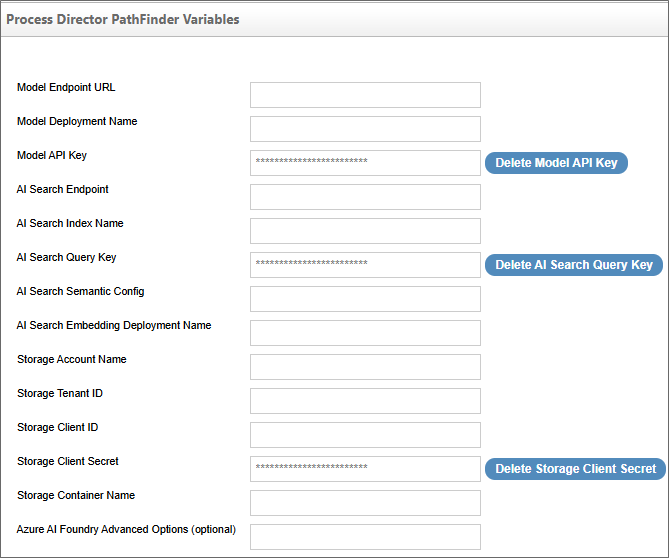Image resolution: width=669 pixels, height=558 pixels.
Task: Select the masked Model API Key field
Action: click(x=365, y=163)
